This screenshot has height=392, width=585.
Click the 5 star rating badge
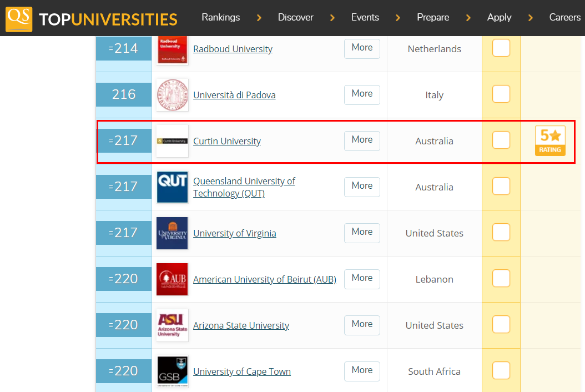click(550, 140)
